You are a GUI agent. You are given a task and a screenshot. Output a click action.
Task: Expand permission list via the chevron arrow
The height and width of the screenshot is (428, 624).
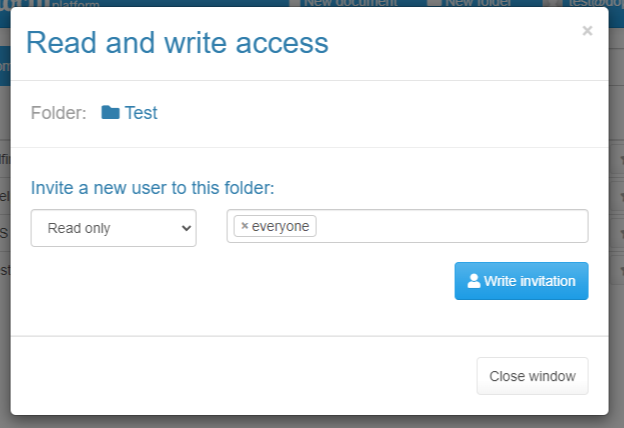point(186,228)
